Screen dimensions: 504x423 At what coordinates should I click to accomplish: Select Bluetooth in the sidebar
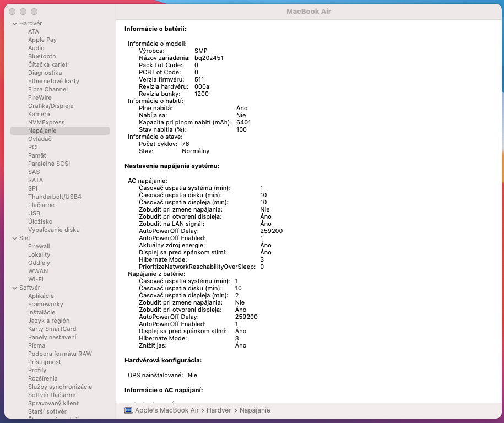(x=42, y=56)
